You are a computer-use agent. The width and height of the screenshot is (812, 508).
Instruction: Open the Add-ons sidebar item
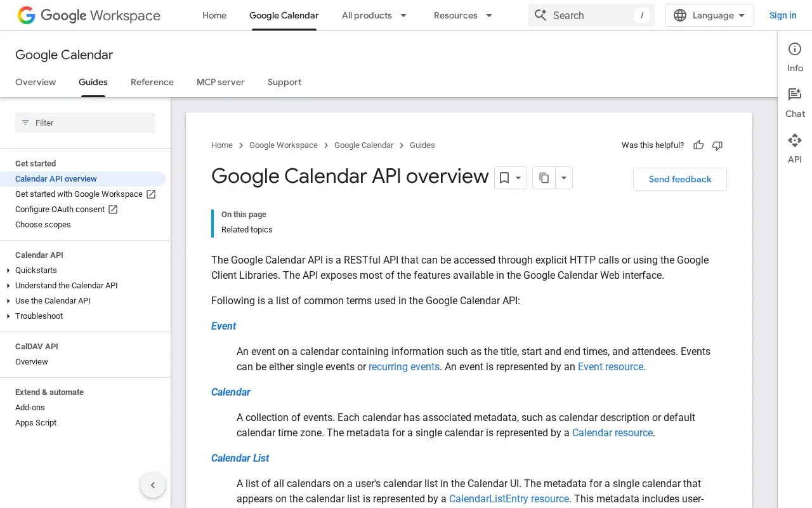click(x=30, y=408)
